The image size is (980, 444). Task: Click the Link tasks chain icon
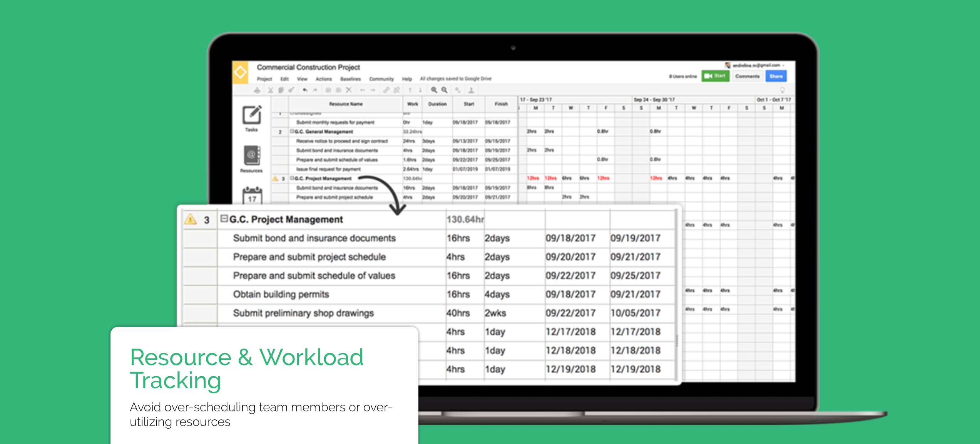pos(386,90)
